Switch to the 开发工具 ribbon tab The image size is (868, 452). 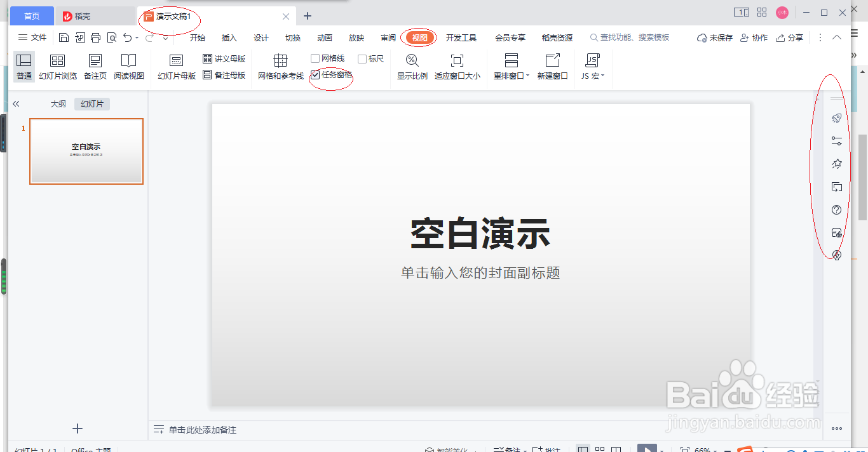pyautogui.click(x=463, y=37)
